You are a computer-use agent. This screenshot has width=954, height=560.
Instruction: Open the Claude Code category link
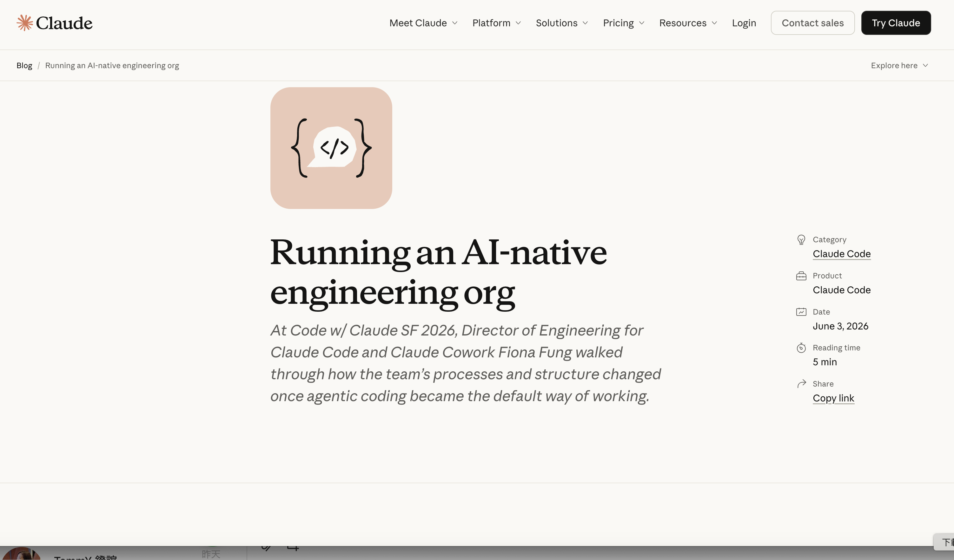coord(842,254)
